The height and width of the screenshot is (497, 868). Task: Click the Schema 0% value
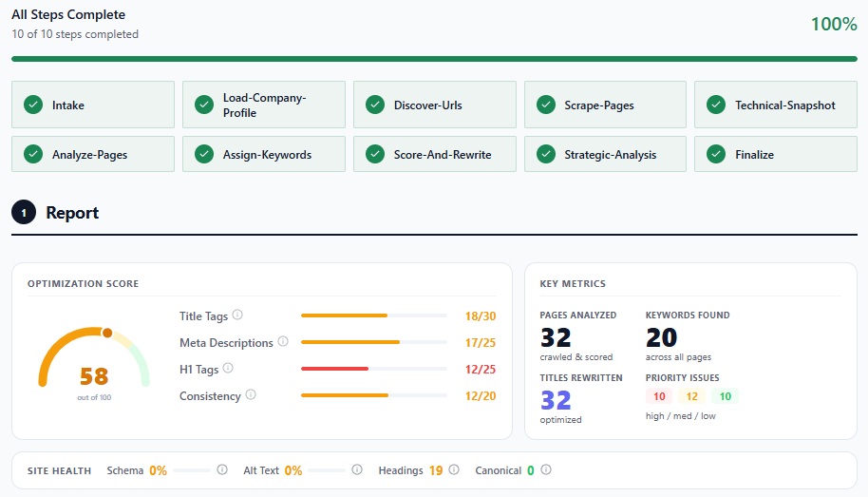[158, 470]
